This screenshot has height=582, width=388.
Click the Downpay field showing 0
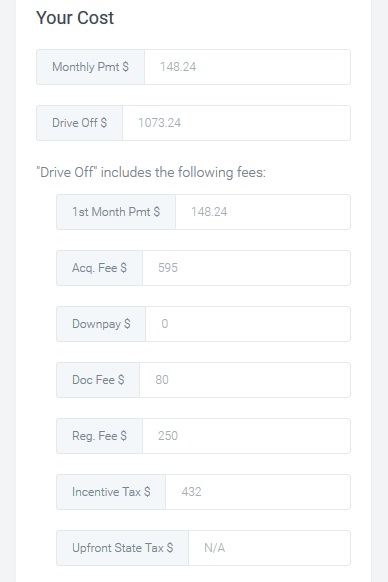tap(248, 324)
